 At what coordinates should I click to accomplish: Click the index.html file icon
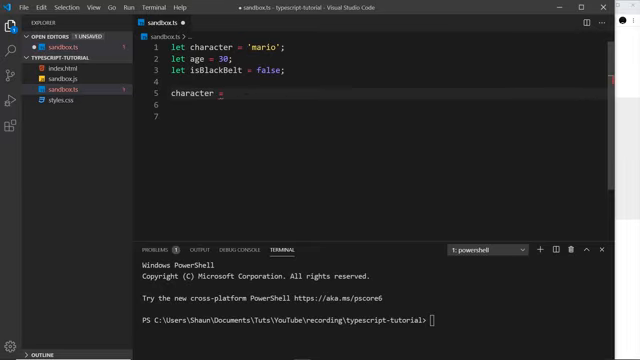[x=42, y=68]
